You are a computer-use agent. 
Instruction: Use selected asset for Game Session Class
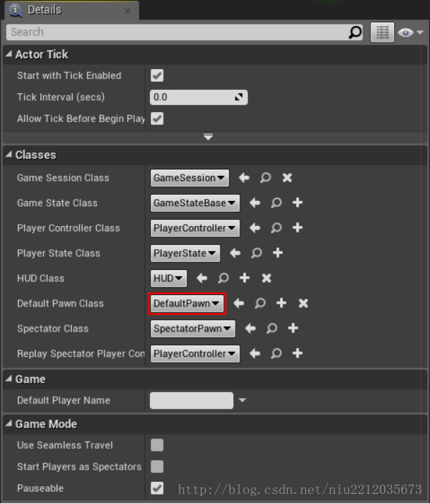244,178
